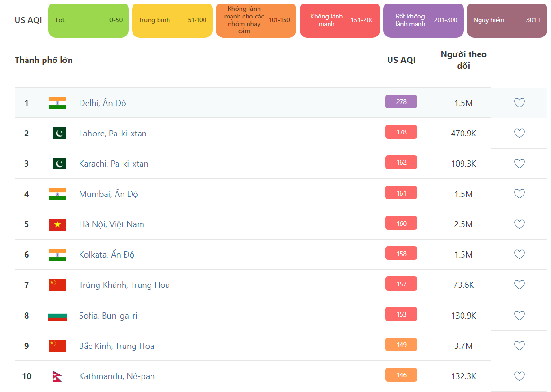Click the heart icon for Karachi
Screen dimensions: 551x392
[519, 163]
